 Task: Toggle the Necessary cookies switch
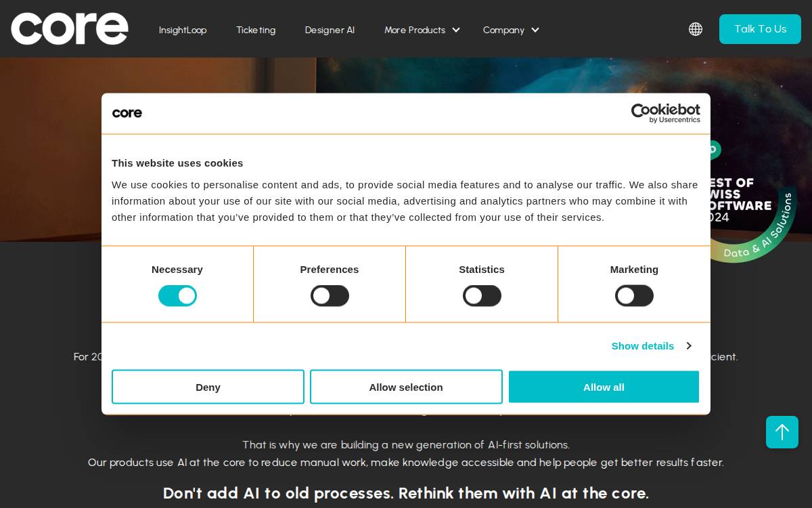click(x=177, y=296)
